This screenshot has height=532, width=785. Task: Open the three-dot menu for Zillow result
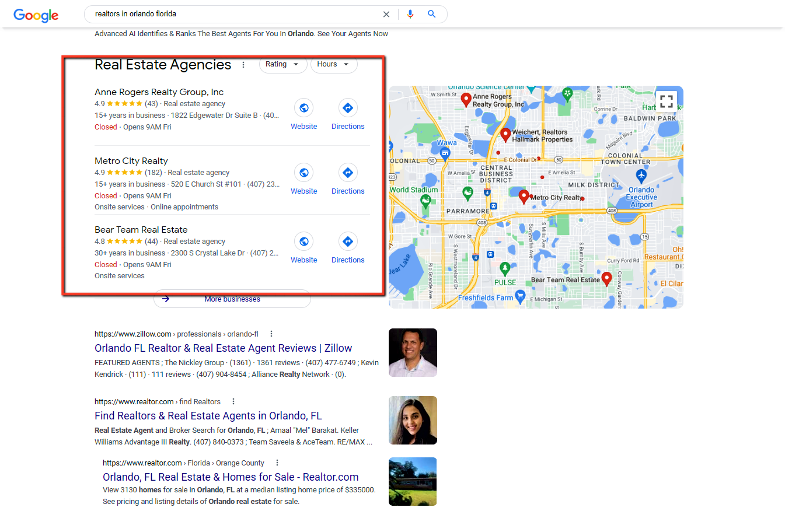click(x=271, y=334)
